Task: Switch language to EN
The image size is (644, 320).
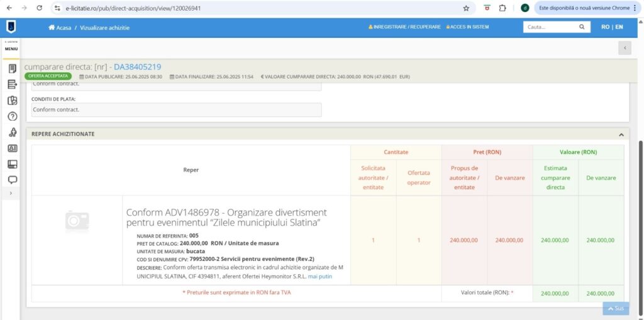Action: [619, 27]
